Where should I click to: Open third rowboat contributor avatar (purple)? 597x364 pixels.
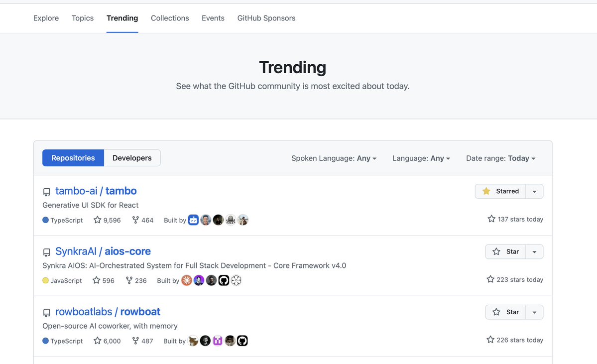pyautogui.click(x=218, y=341)
